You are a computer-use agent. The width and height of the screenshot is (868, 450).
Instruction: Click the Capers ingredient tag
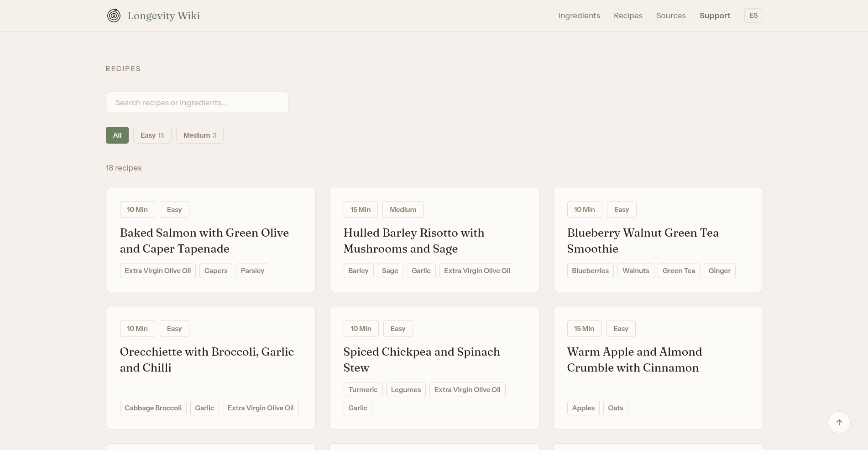(x=215, y=271)
